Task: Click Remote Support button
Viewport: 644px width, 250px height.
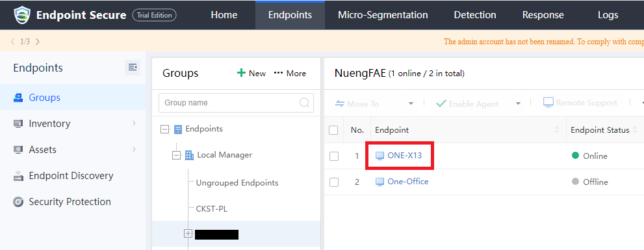Action: click(x=580, y=103)
